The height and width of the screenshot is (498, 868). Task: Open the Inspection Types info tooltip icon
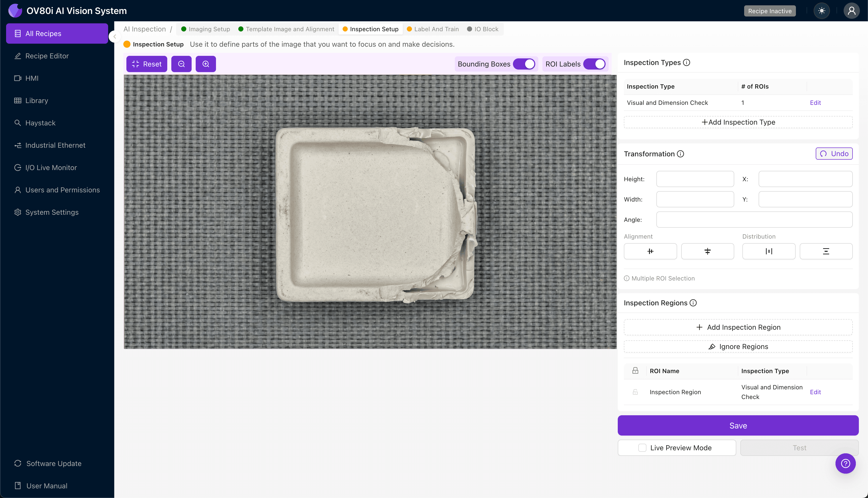tap(686, 62)
